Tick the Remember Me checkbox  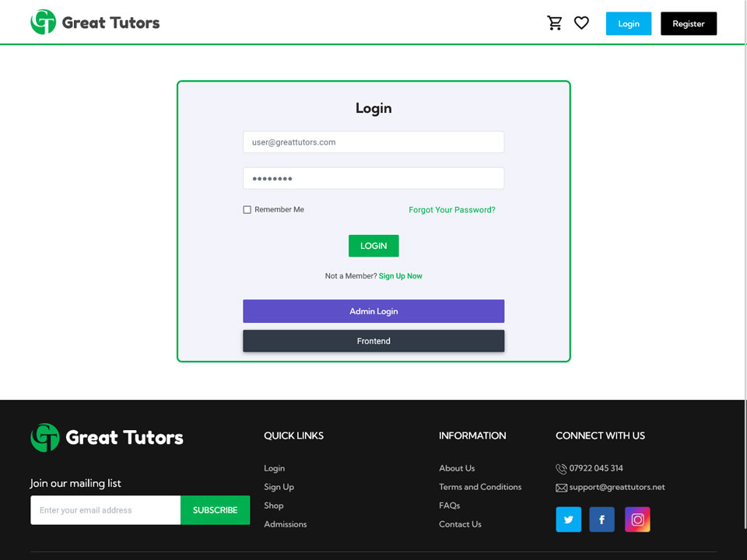(247, 209)
